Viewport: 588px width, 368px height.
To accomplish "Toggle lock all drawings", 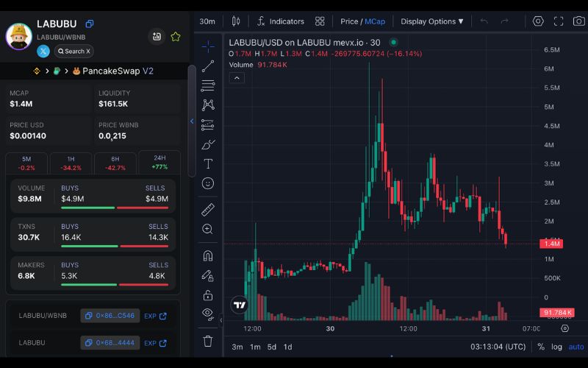I will [208, 295].
